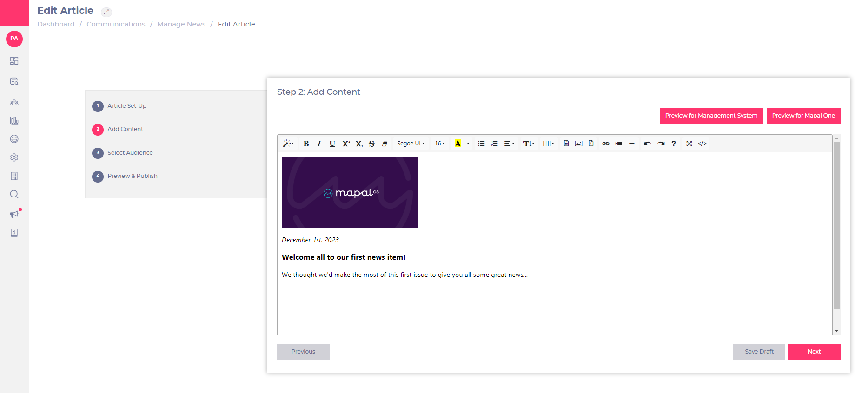Click Save Draft
The width and height of the screenshot is (868, 393).
pos(759,352)
